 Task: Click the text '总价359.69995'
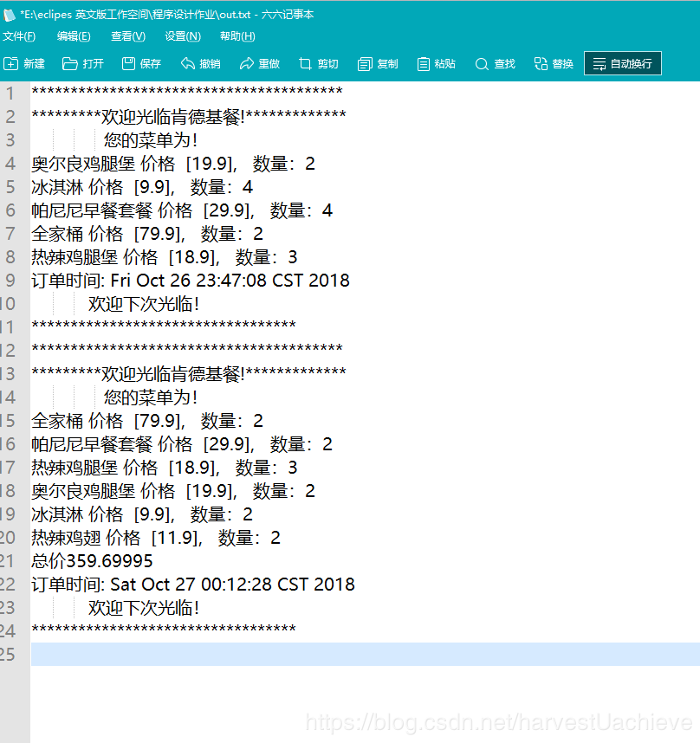point(92,561)
